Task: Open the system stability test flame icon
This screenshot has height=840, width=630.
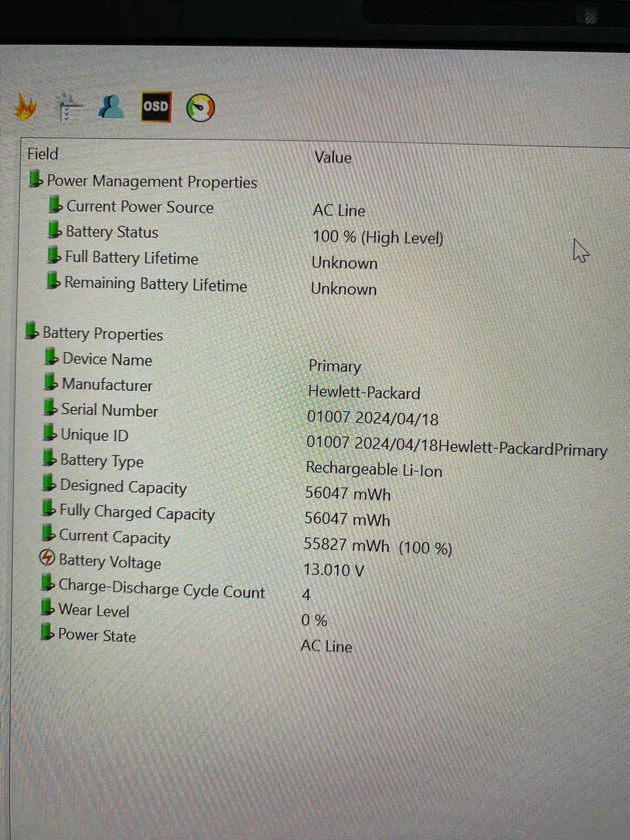Action: tap(26, 106)
